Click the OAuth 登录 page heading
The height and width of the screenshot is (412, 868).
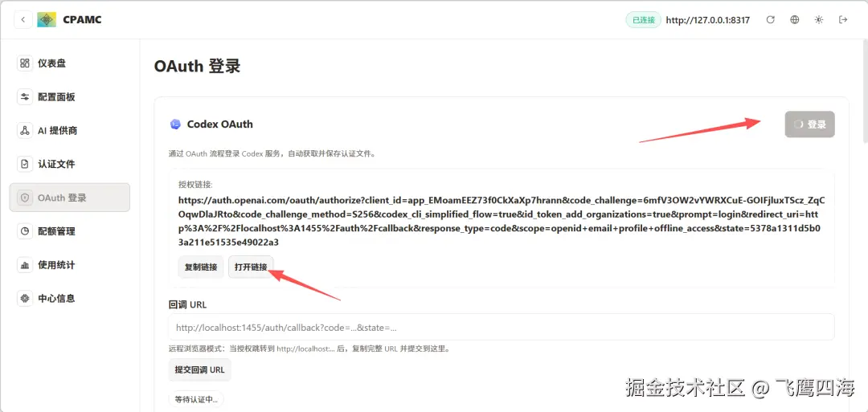point(197,67)
